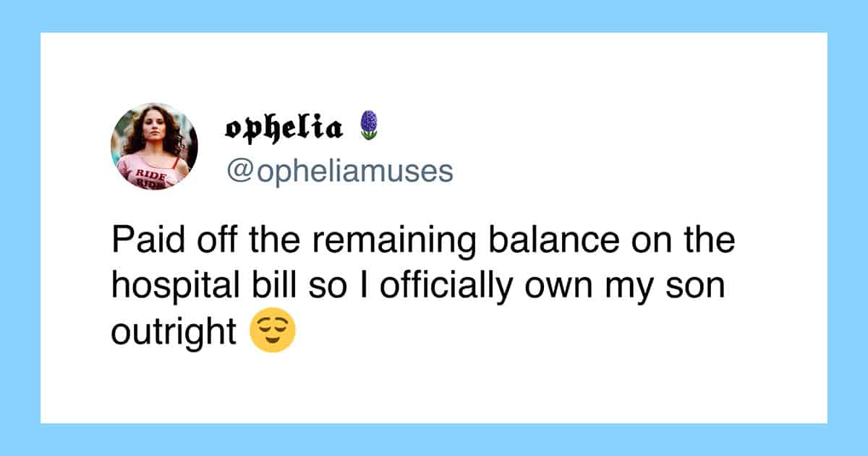Open the "ophelia" display name
Viewport: 868px width, 456px height.
pos(284,127)
